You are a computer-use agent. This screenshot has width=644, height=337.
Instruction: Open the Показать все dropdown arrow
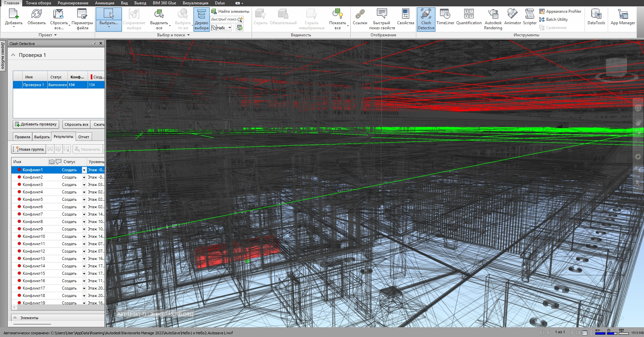click(x=347, y=25)
